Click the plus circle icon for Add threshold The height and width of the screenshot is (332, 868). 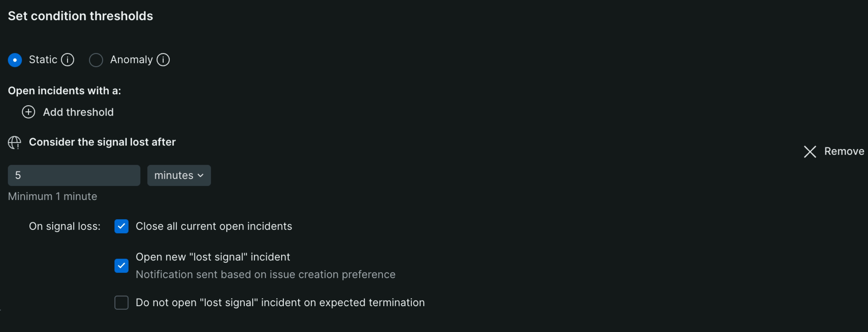[x=28, y=112]
